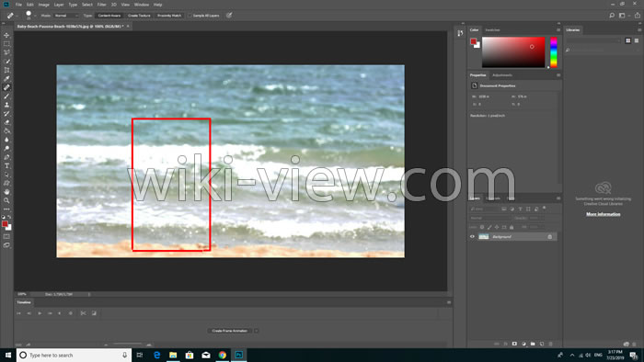644x362 pixels.
Task: Open the brush preset picker dropdown
Action: pos(35,16)
